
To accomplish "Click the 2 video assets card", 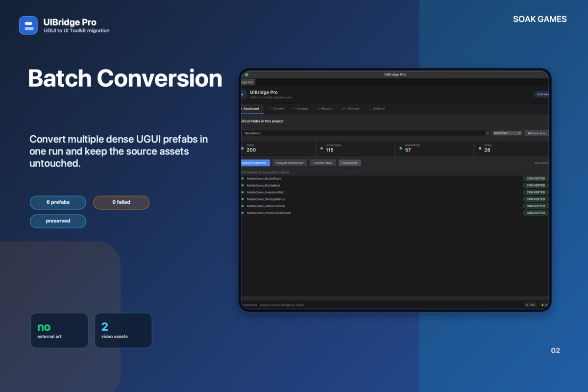I will coord(123,331).
